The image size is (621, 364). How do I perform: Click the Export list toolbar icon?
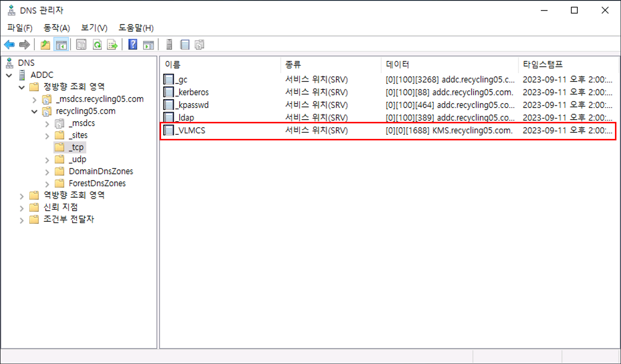(112, 45)
